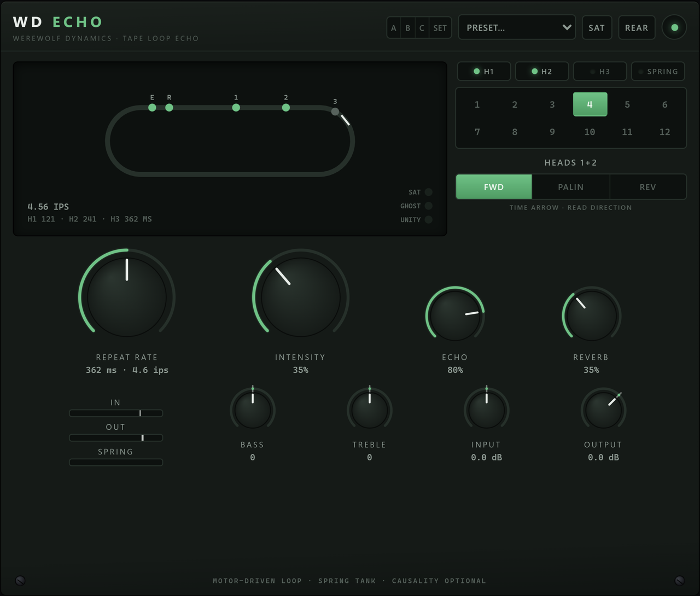Choose mode selector position 7
Screen dimensions: 700x596
pyautogui.click(x=477, y=132)
